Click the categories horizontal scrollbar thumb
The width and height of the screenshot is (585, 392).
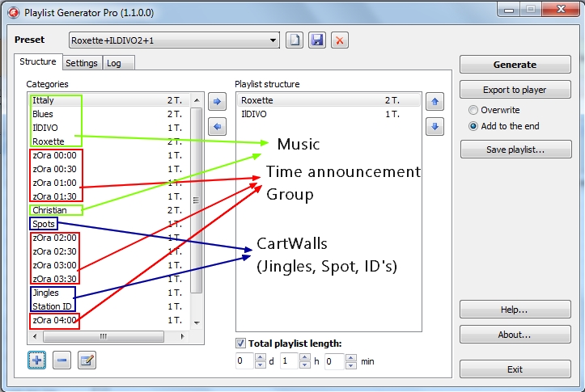(x=104, y=336)
